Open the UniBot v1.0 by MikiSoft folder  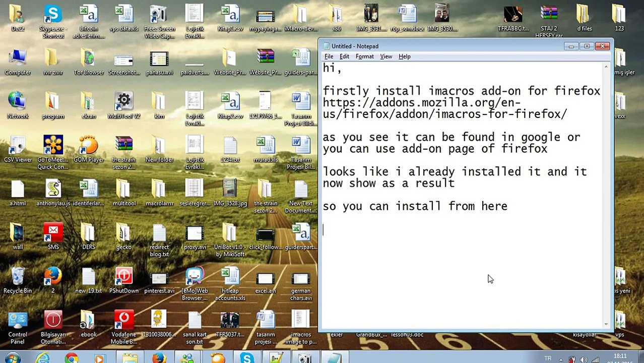pos(230,240)
